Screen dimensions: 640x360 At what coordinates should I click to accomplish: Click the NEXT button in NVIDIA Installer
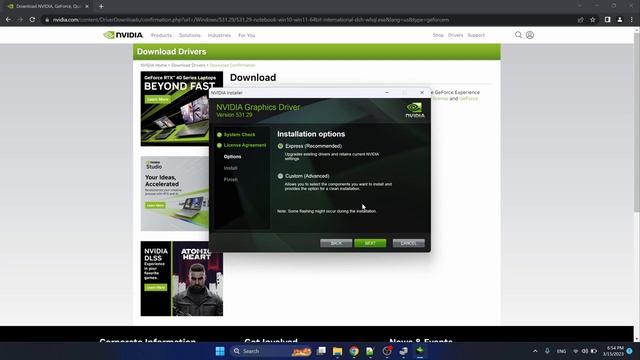[370, 243]
